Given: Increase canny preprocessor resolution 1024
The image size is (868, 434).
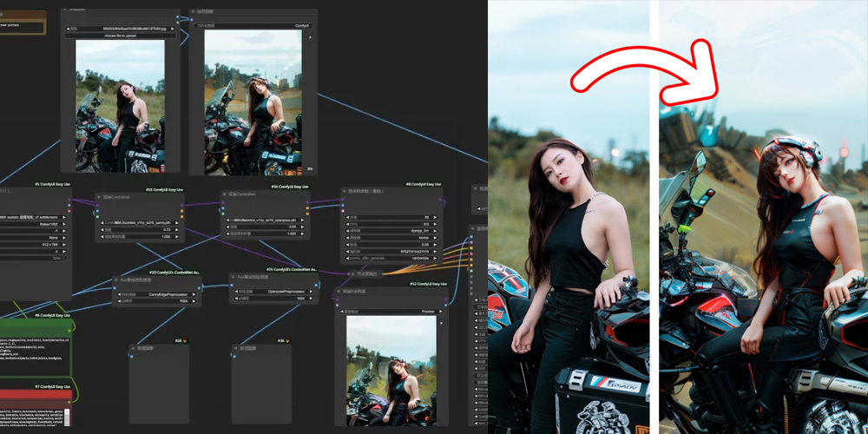Looking at the screenshot, I should (195, 301).
